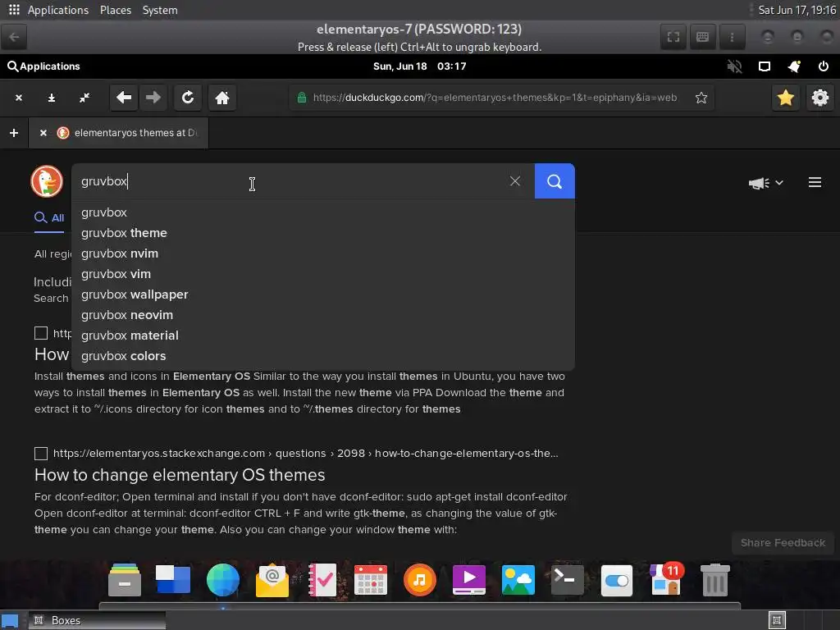
Task: Select the 'gruvbox vim' suggestion
Action: 323,274
